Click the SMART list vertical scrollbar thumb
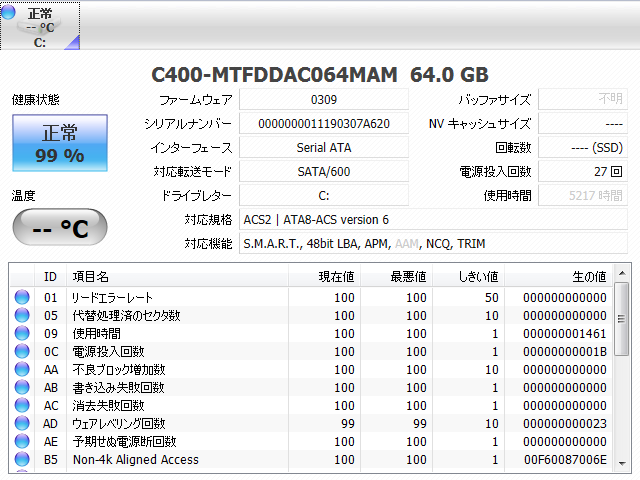640x480 pixels. (622, 319)
